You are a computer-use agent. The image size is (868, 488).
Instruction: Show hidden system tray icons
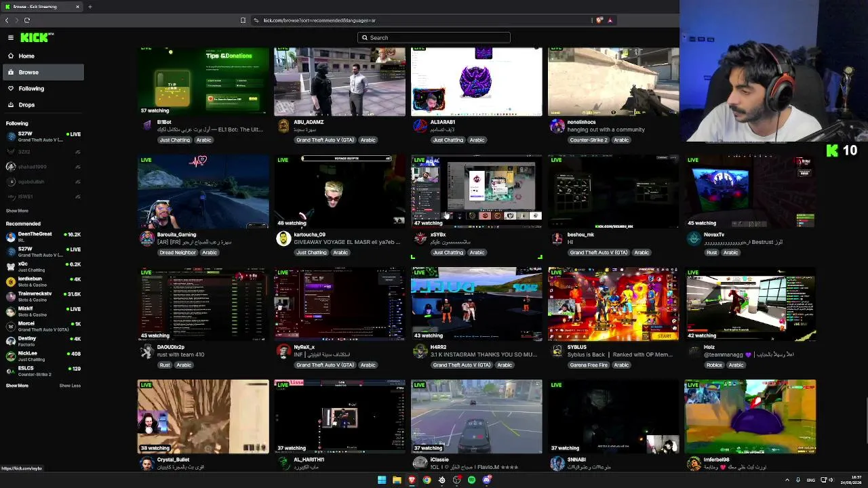click(787, 480)
